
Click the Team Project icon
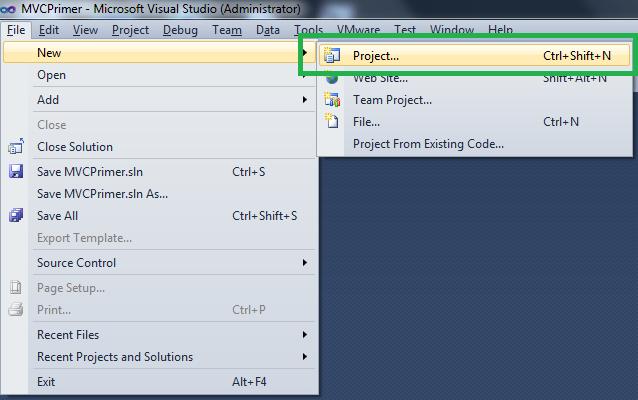pyautogui.click(x=333, y=100)
